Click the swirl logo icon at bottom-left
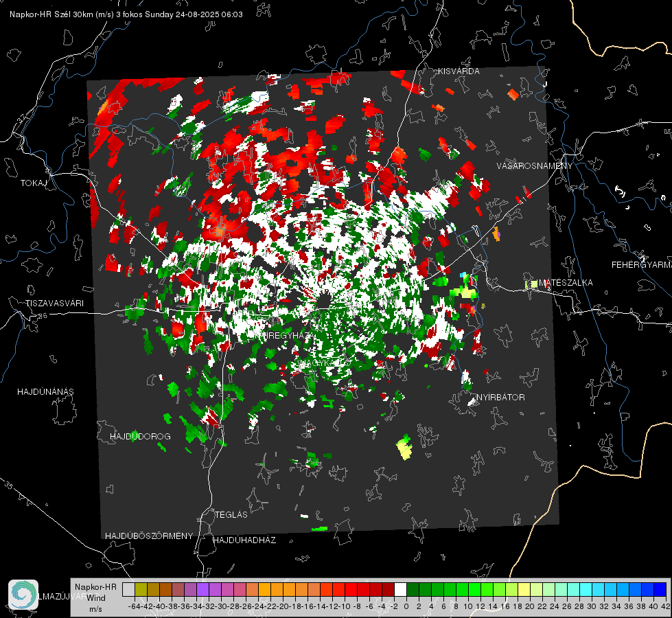Viewport: 672px width, 618px height. tap(23, 595)
